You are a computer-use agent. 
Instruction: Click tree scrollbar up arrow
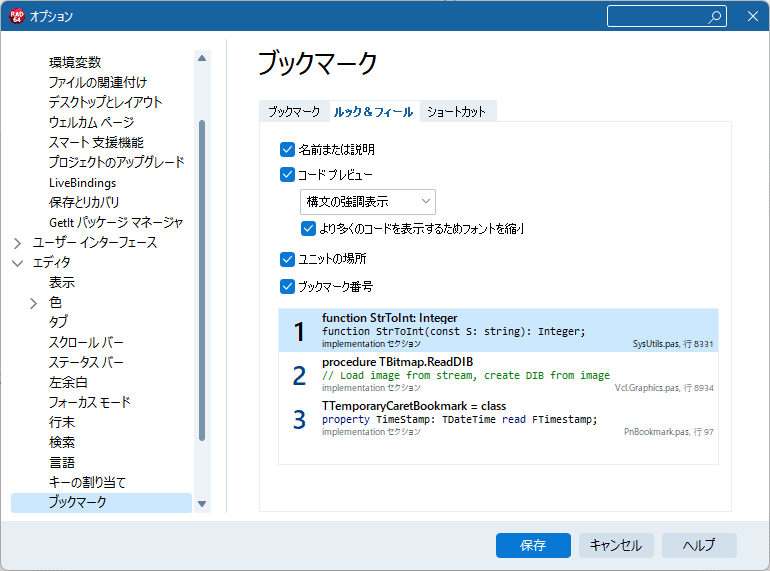(x=202, y=58)
